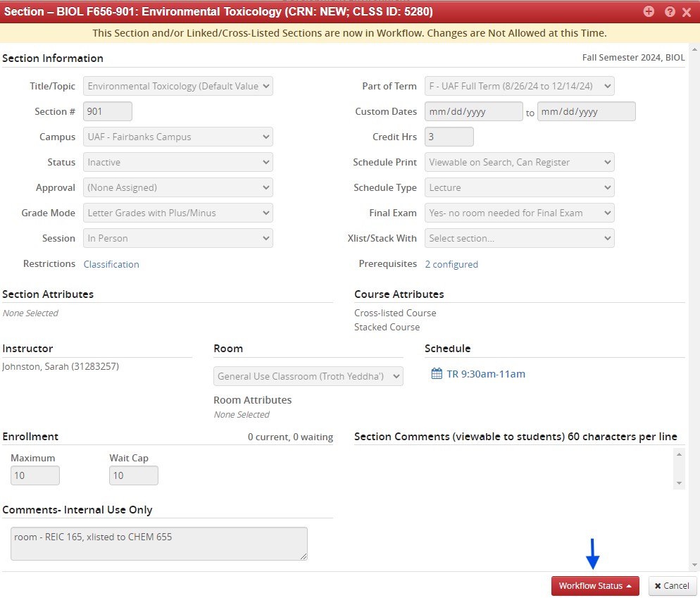The image size is (700, 598).
Task: Click the Section # input field
Action: point(108,111)
